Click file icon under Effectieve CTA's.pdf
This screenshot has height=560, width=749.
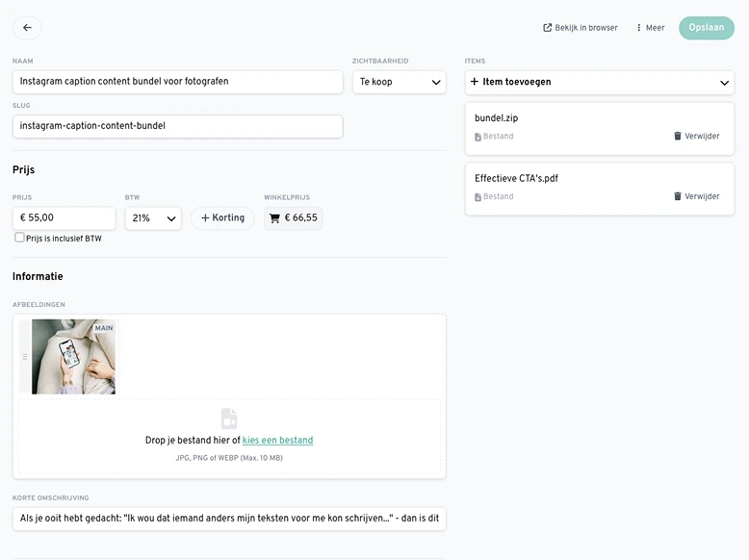tap(478, 196)
